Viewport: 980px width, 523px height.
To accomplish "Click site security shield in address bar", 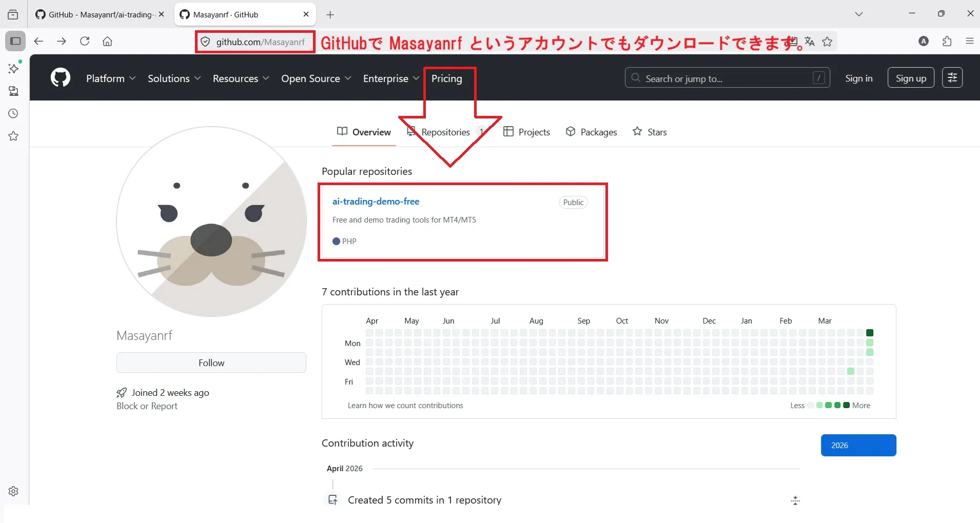I will click(205, 42).
